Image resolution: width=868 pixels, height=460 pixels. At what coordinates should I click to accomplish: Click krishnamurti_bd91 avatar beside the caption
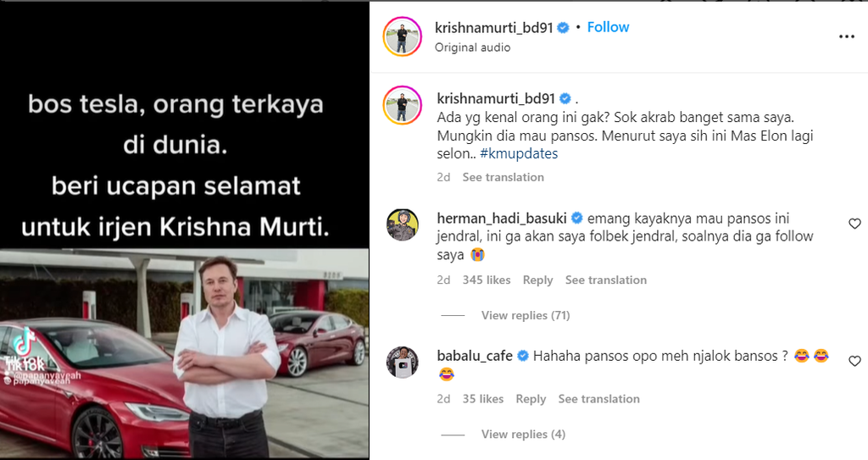click(403, 105)
